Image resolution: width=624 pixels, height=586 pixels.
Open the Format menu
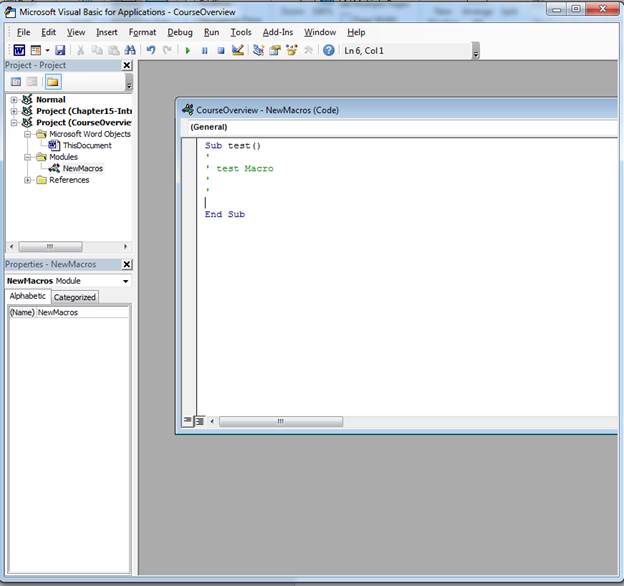pyautogui.click(x=142, y=32)
